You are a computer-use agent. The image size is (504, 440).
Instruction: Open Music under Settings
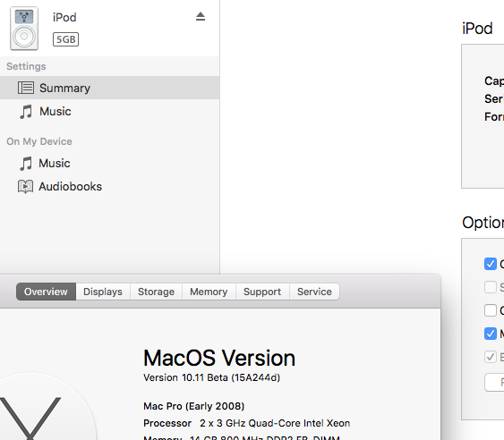tap(109, 112)
